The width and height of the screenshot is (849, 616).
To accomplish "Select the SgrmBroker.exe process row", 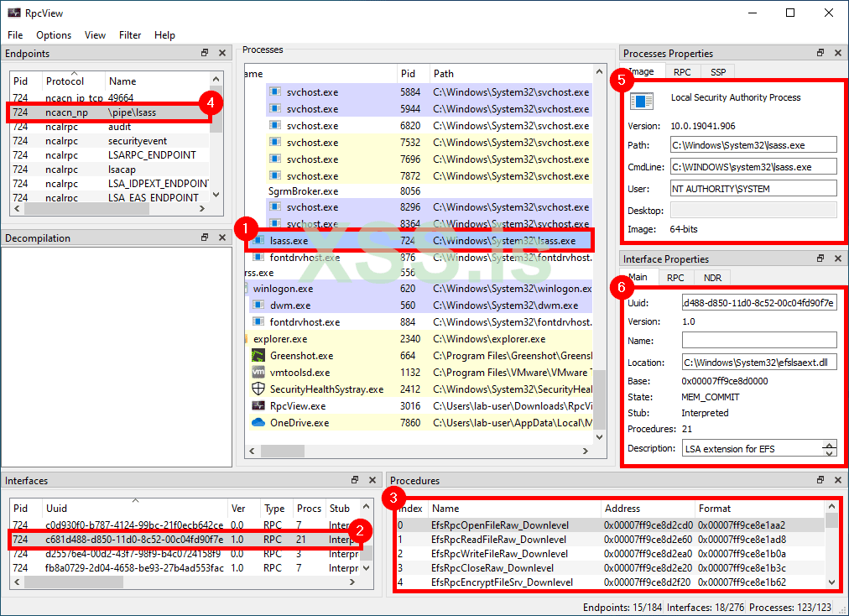I will pos(419,191).
